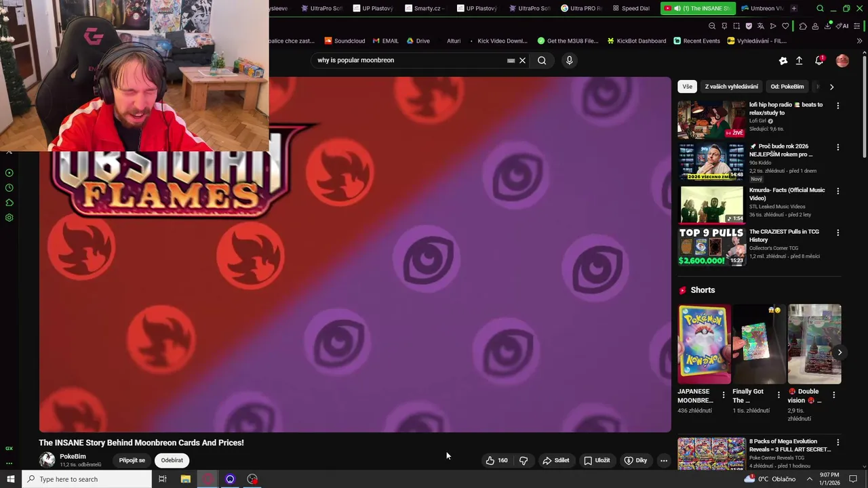Switch to Ultra PRO Google tab
Screen dimensions: 868x488
(581, 8)
